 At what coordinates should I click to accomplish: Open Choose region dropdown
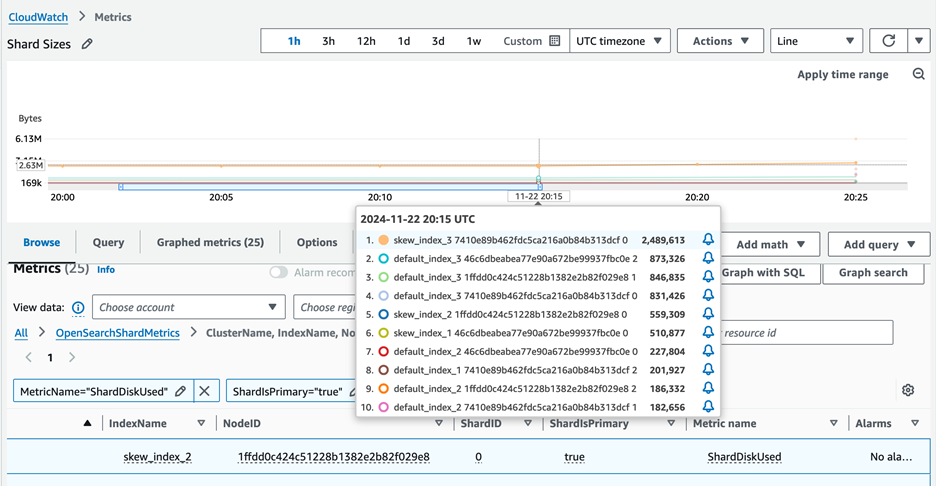click(x=325, y=307)
